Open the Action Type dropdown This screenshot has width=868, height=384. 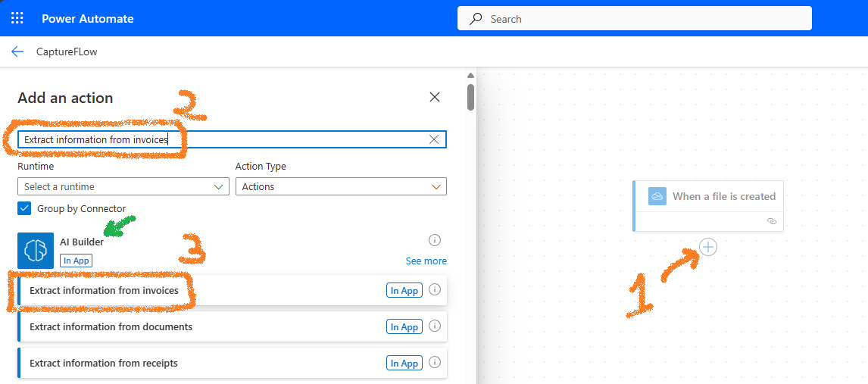click(x=341, y=186)
